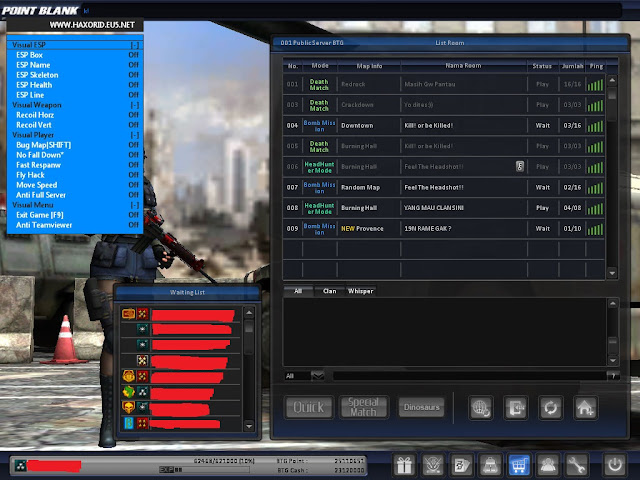This screenshot has height=480, width=640.
Task: Toggle Anti Full Server setting
Action: coord(75,195)
